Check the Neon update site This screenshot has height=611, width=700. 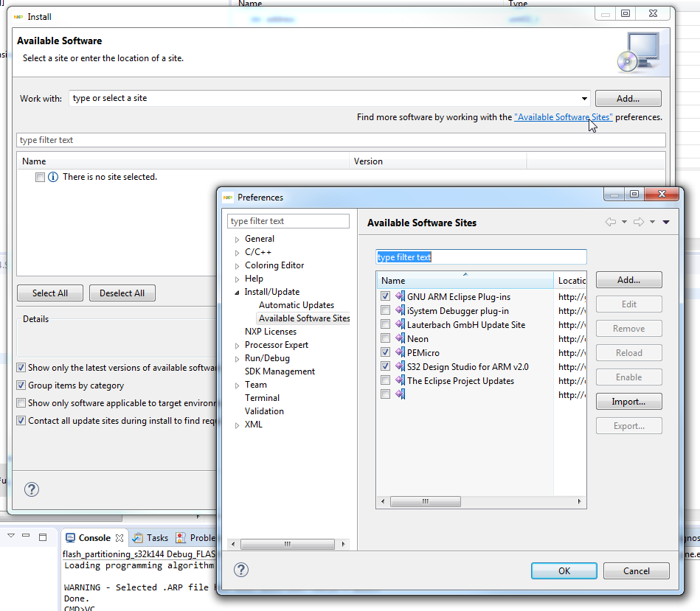385,338
